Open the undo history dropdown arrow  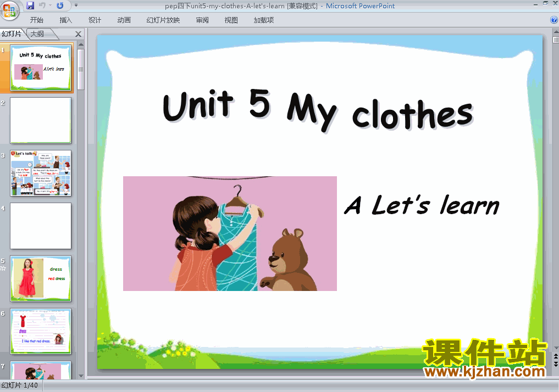[x=50, y=5]
